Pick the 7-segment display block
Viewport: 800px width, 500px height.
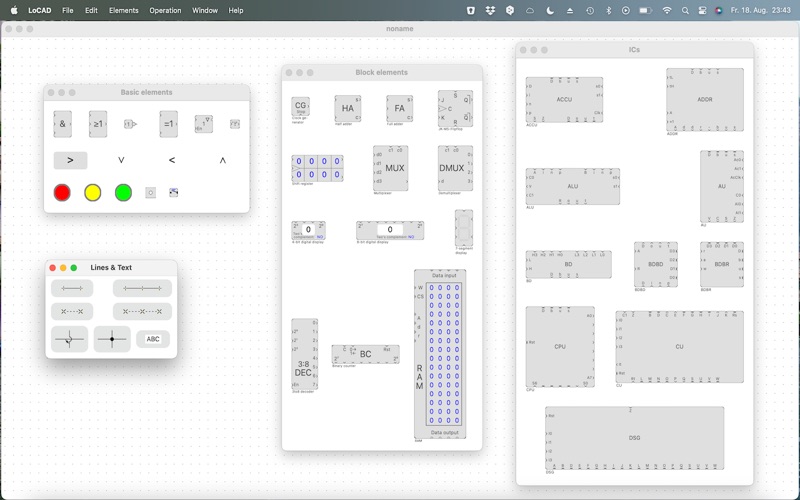tap(464, 228)
